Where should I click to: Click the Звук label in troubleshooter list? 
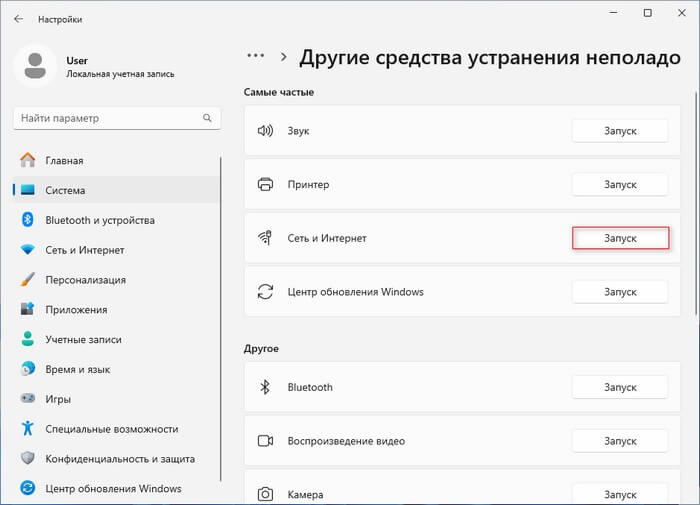click(298, 131)
